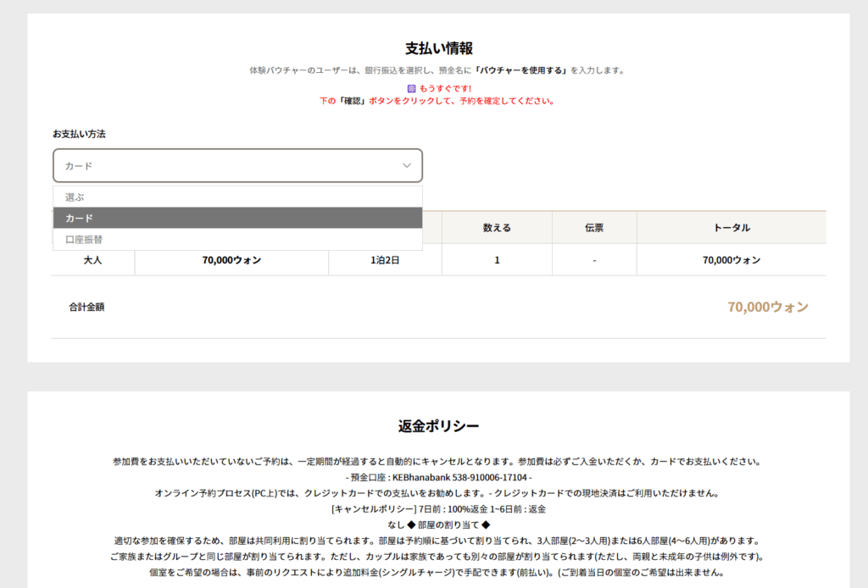This screenshot has width=868, height=588.
Task: Click the お支払い方法 field label
Action: tap(79, 134)
